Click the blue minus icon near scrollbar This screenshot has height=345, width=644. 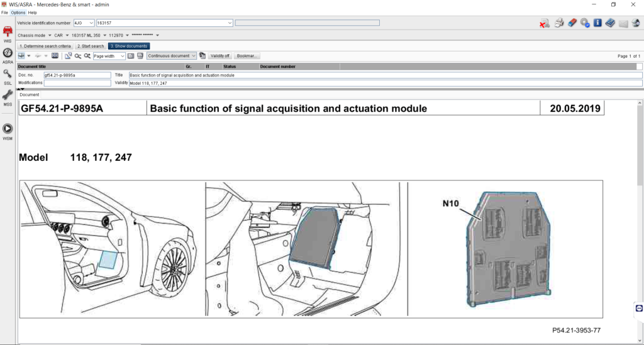coord(639,308)
